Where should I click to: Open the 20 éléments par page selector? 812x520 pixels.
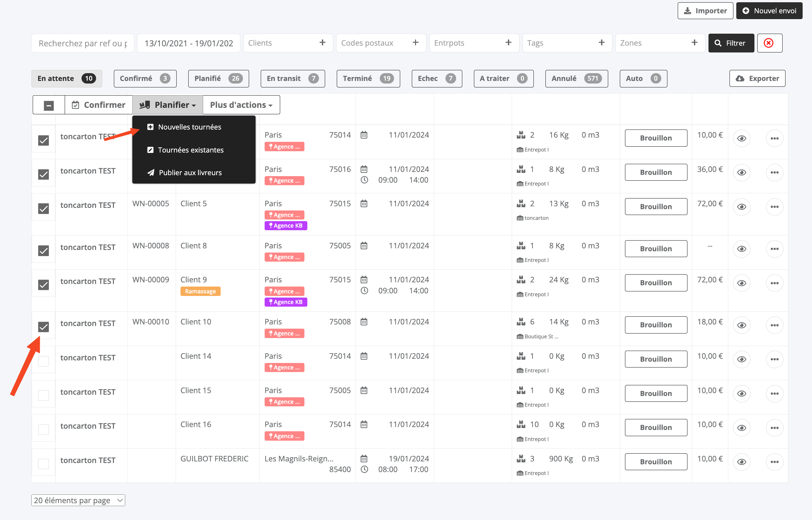(x=78, y=500)
